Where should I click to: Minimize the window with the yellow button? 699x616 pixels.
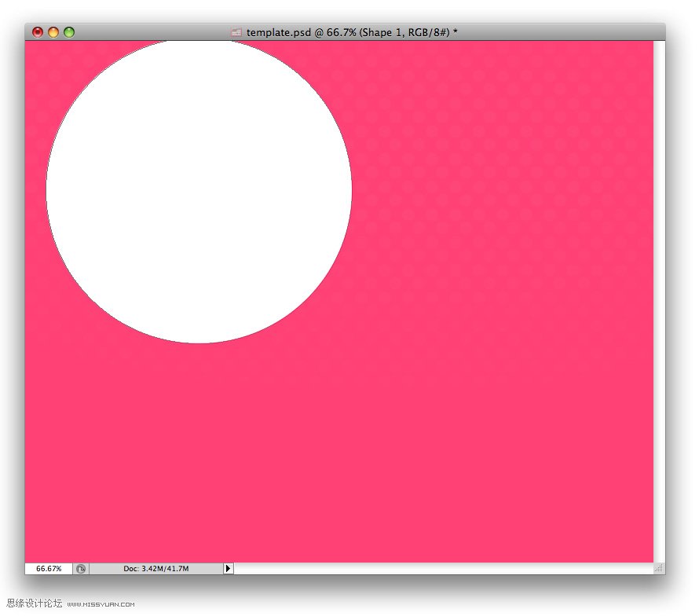coord(53,32)
